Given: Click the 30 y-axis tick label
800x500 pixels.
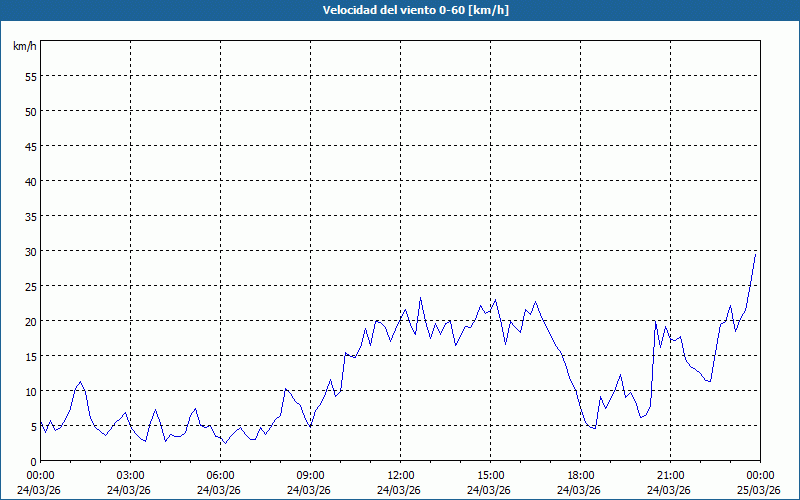Looking at the screenshot, I should tap(30, 251).
